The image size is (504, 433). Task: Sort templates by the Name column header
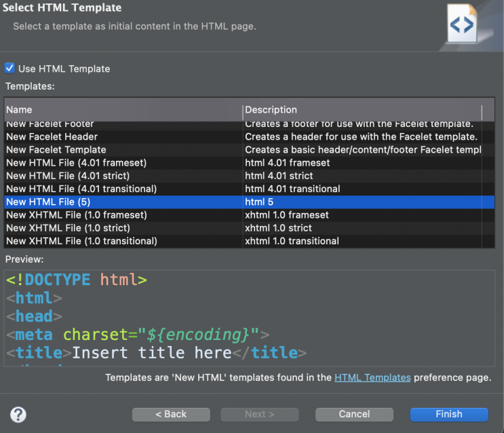(x=123, y=110)
